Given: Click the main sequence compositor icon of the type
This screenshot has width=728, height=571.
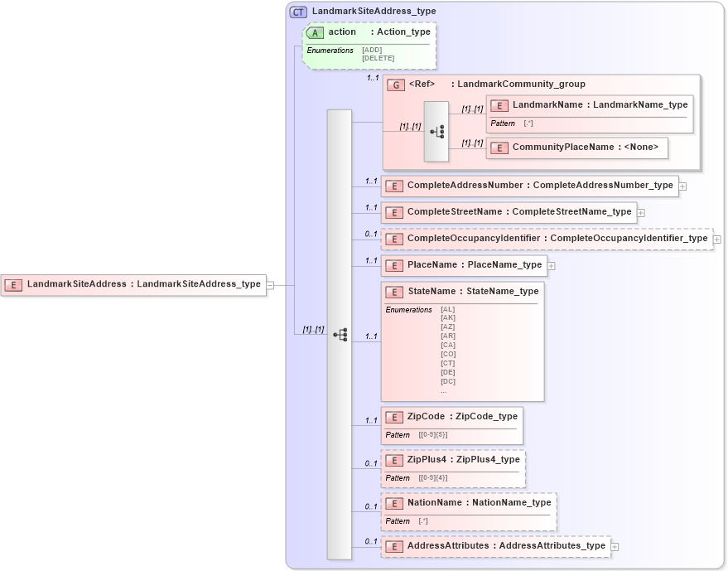Looking at the screenshot, I should [x=340, y=334].
